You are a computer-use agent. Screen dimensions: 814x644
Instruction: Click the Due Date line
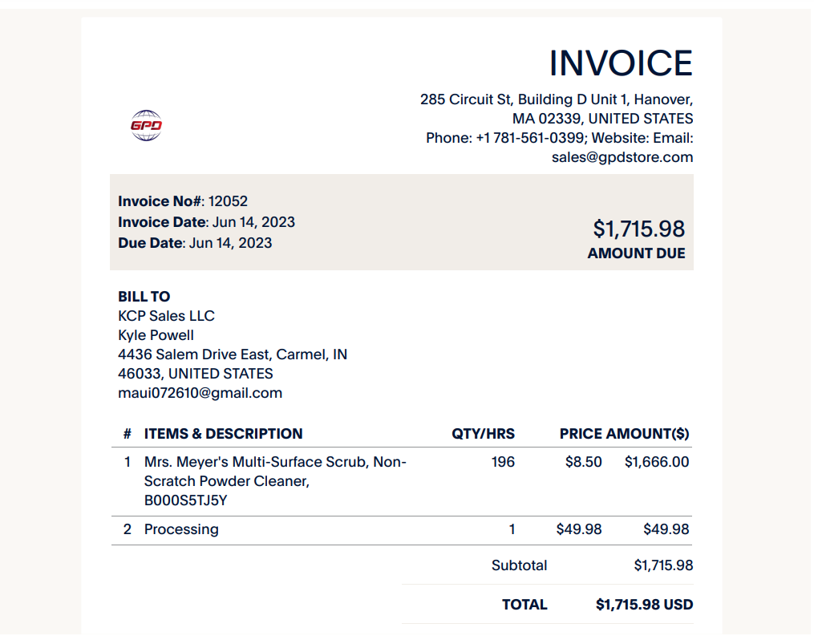(195, 242)
